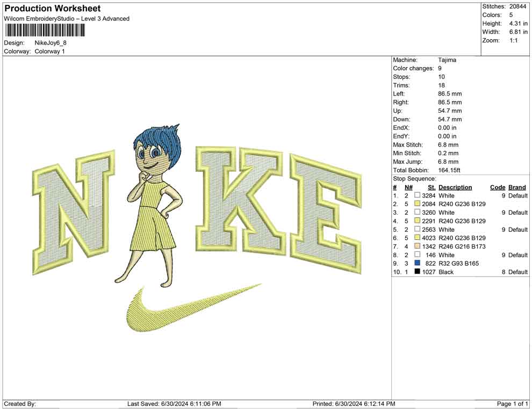This screenshot has height=409, width=532.
Task: Click the Colors value '5'
Action: click(511, 15)
